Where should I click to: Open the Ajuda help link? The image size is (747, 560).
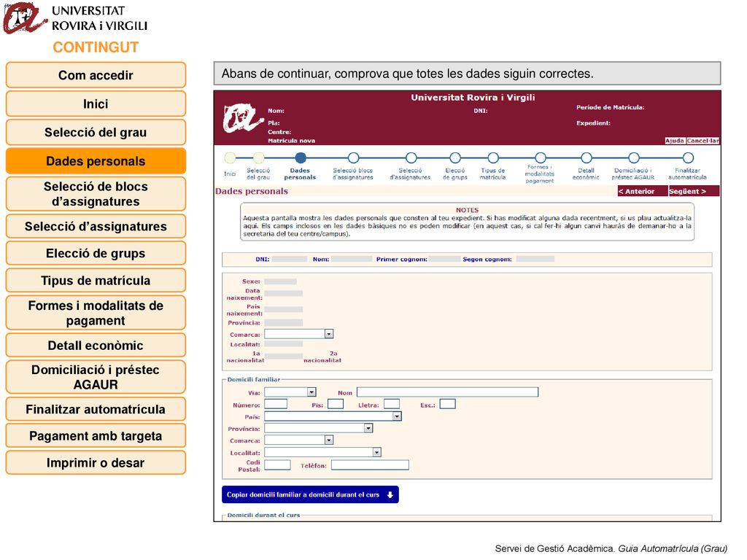click(x=675, y=141)
